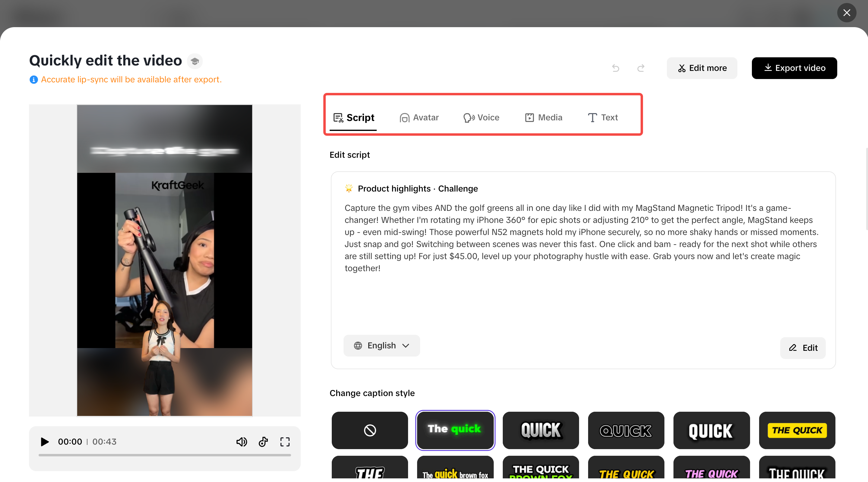Click the script Edit button
Viewport: 868px width, 482px height.
[803, 348]
